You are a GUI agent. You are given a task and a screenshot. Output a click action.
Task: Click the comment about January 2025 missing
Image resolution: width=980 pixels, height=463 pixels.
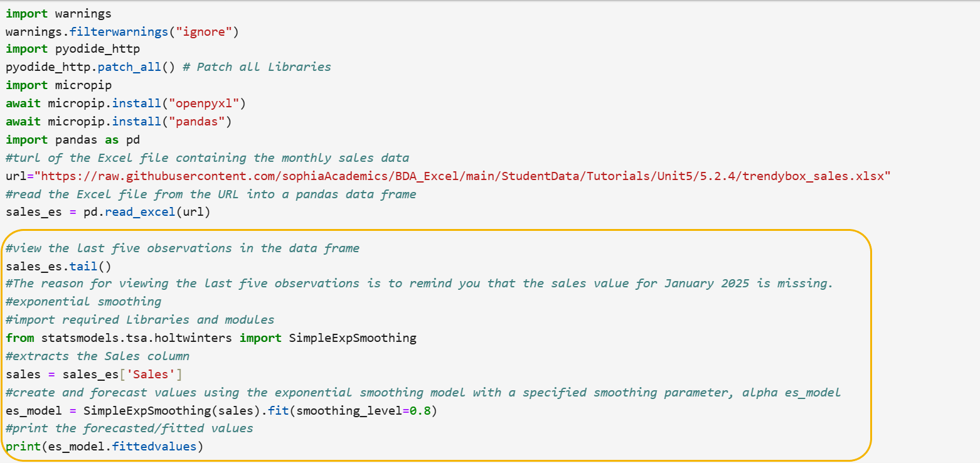419,284
